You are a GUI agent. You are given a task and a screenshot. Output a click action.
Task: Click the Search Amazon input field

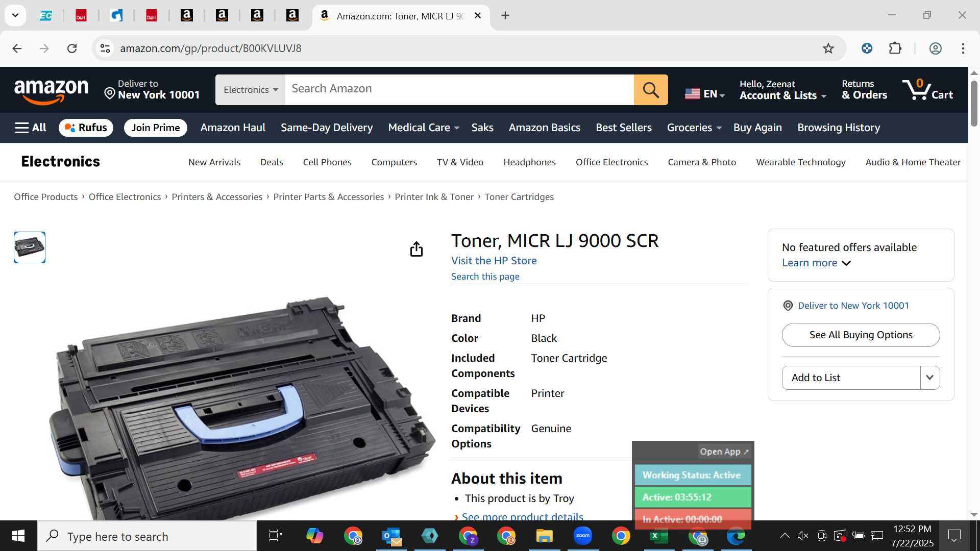pos(459,90)
